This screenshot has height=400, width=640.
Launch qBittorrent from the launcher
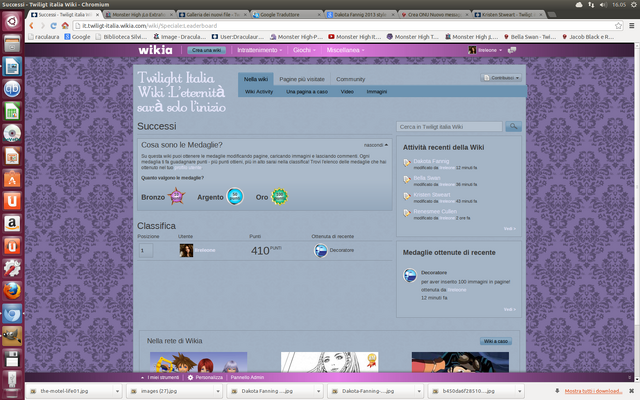point(12,88)
